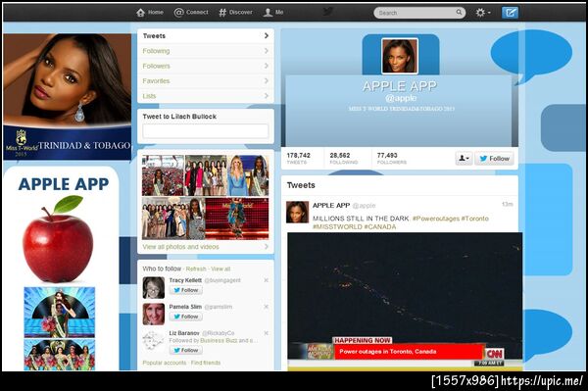Click the 28,562 Following count
588x391 pixels.
pos(344,158)
